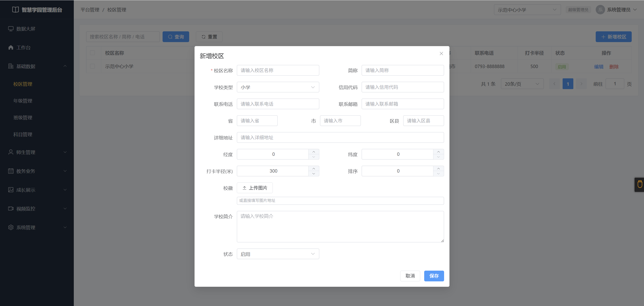The width and height of the screenshot is (644, 306).
Task: Open 科目管理 in the sidebar
Action: point(23,135)
